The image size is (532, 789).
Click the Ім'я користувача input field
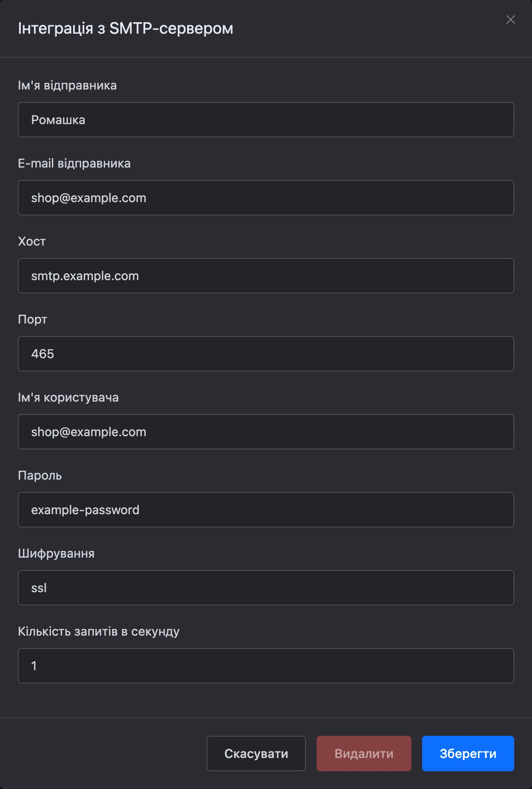(x=266, y=432)
